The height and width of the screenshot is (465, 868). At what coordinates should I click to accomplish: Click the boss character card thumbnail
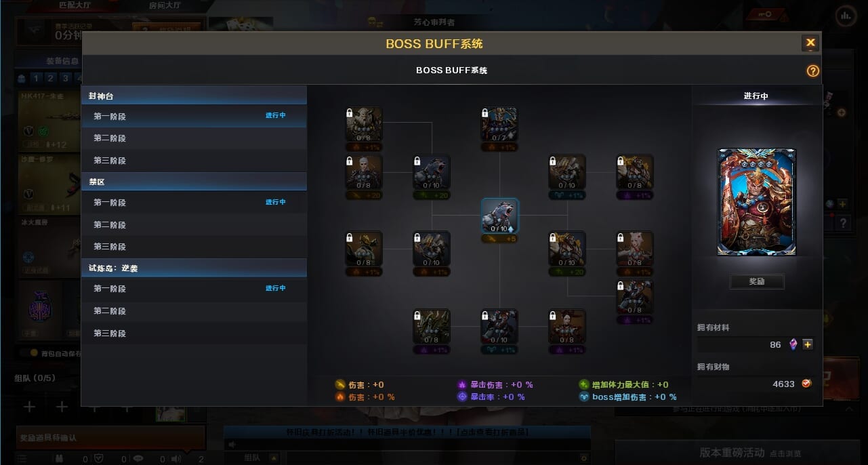click(757, 202)
